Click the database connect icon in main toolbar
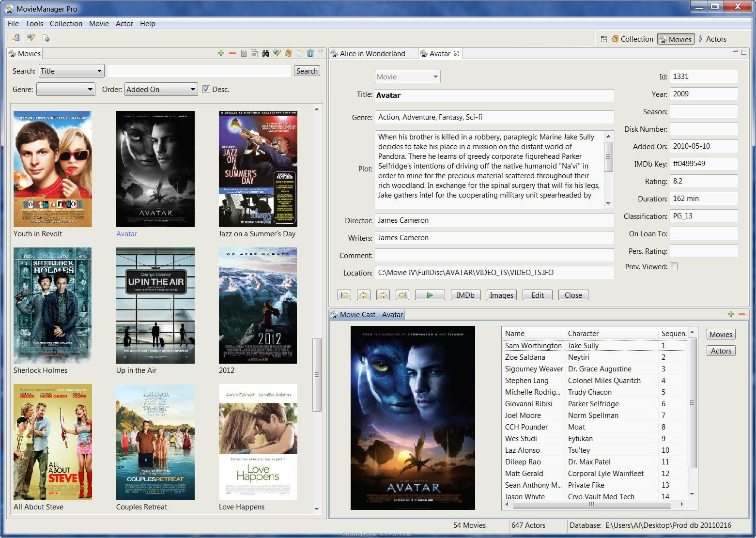Viewport: 756px width, 538px height. [x=16, y=38]
